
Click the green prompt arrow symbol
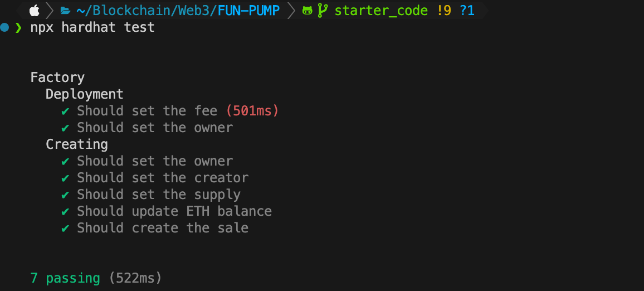[x=18, y=27]
